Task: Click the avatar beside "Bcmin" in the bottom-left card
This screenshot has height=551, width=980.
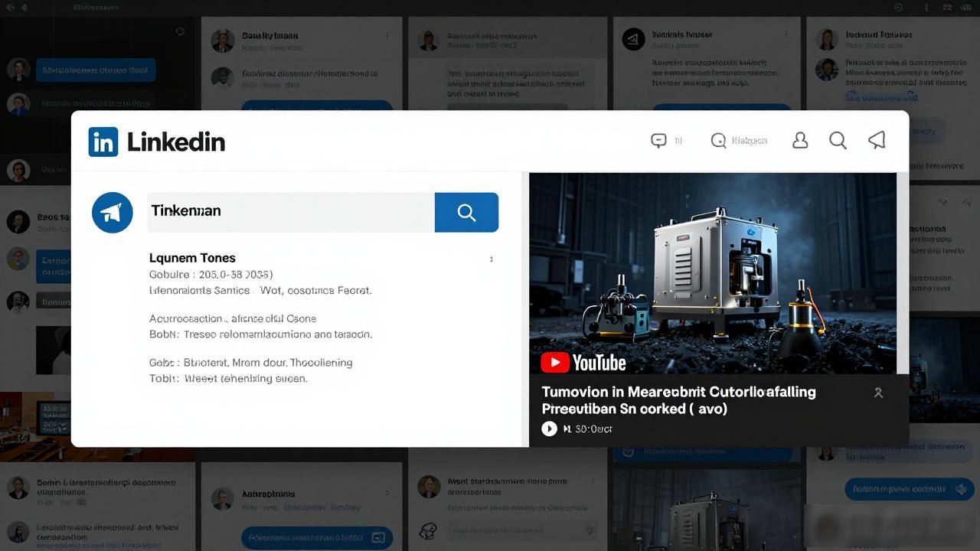Action: (18, 487)
